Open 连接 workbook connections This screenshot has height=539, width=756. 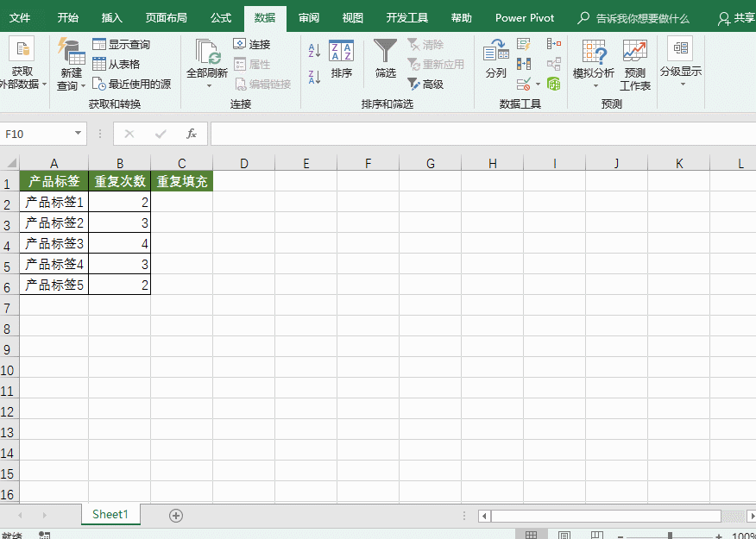pyautogui.click(x=252, y=44)
